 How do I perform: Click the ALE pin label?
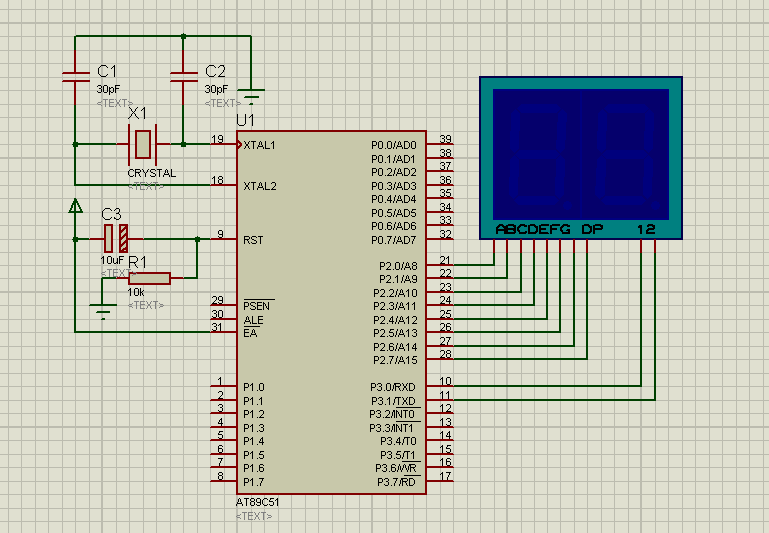254,320
